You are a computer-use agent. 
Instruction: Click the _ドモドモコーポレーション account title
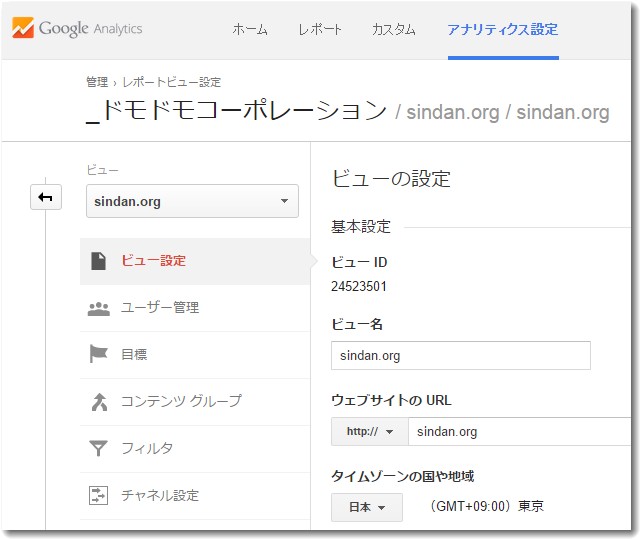pyautogui.click(x=236, y=111)
